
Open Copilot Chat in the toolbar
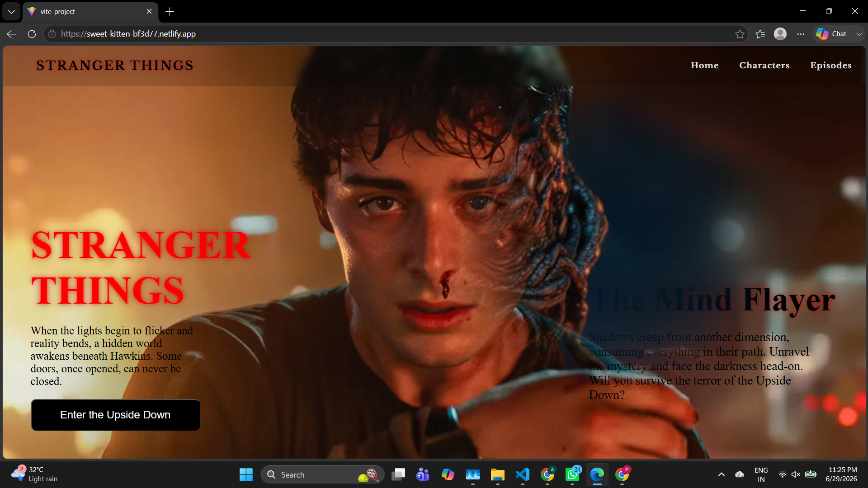(x=831, y=34)
